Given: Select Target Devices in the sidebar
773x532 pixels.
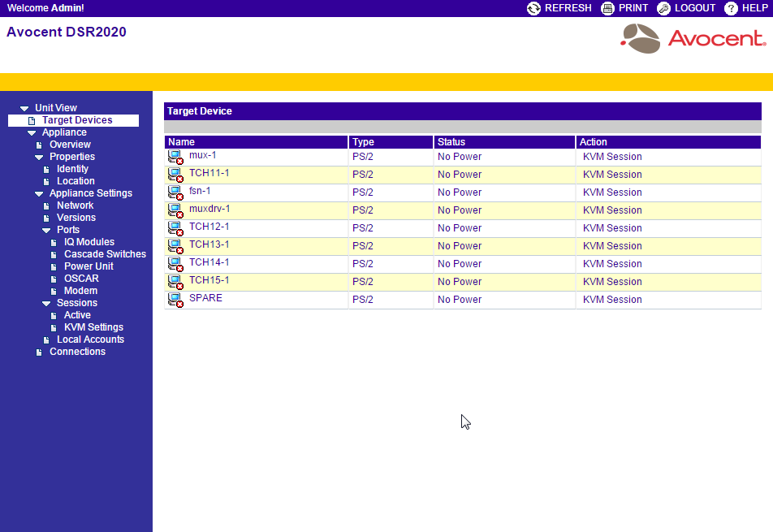Looking at the screenshot, I should pyautogui.click(x=77, y=120).
